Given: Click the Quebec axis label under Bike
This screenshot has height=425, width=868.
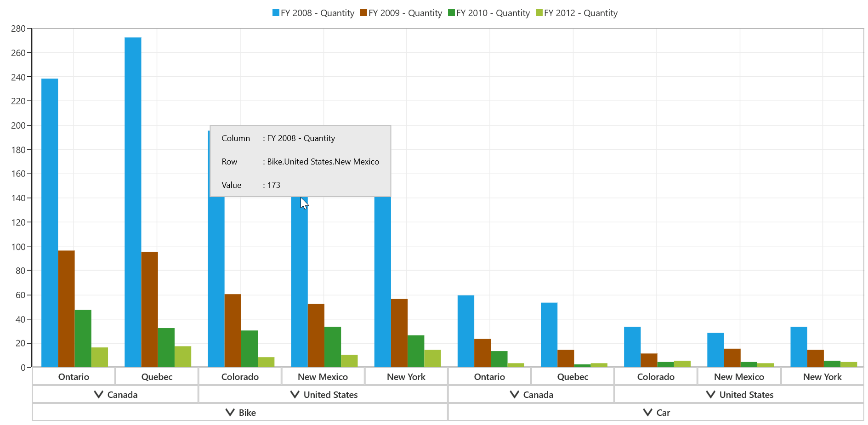Looking at the screenshot, I should pos(157,377).
